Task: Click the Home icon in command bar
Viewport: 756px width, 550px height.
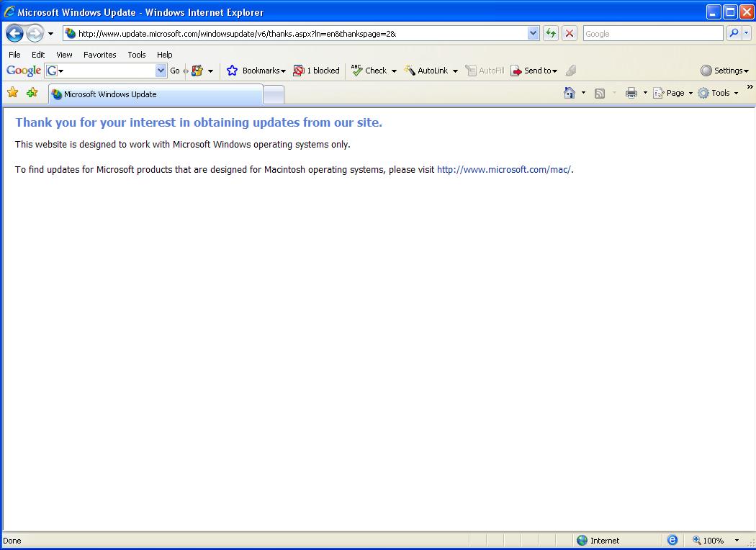Action: click(x=570, y=93)
